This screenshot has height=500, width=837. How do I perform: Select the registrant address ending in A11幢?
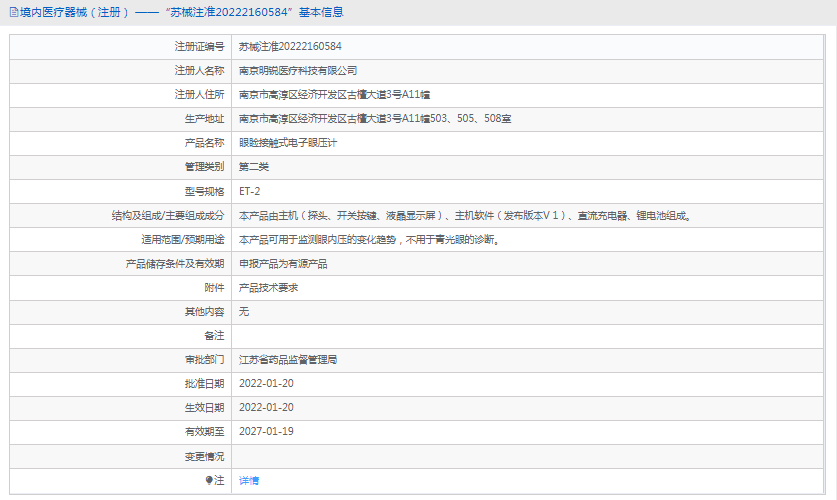(334, 94)
